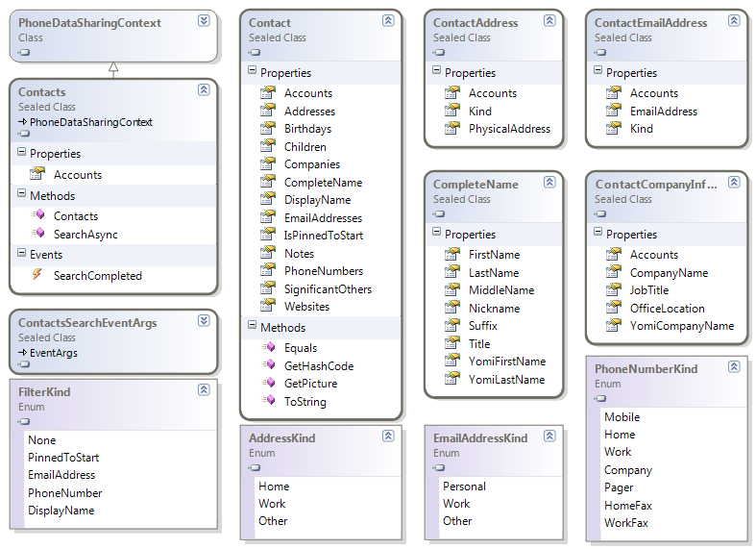Select the Other member of AddressKind
The height and width of the screenshot is (549, 756).
click(273, 521)
